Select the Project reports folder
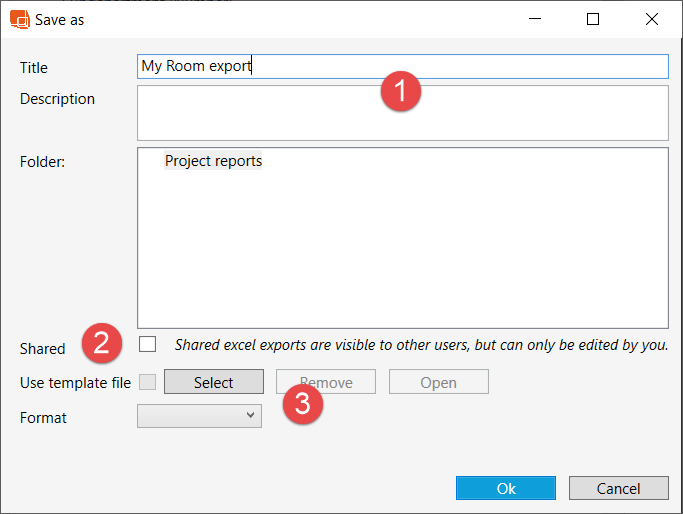This screenshot has height=514, width=683. [x=213, y=161]
